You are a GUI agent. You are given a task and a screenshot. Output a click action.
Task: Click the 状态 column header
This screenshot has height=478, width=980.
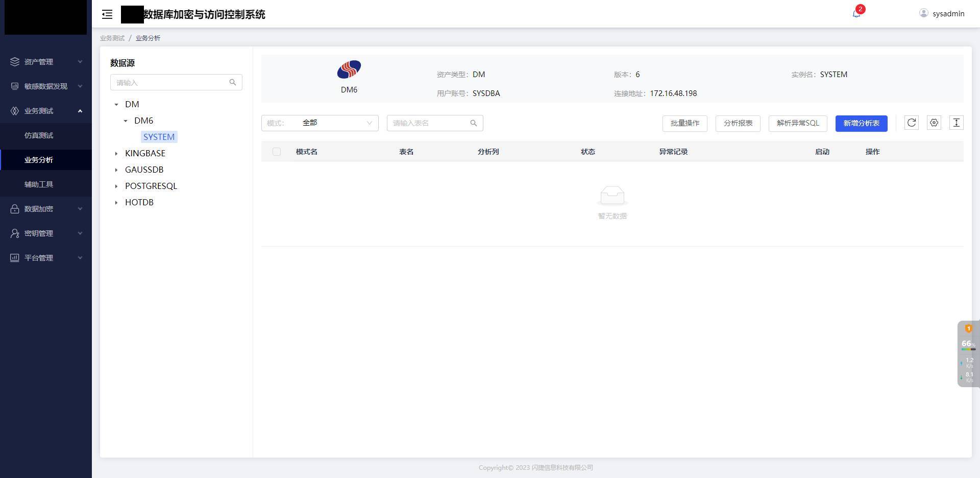588,152
